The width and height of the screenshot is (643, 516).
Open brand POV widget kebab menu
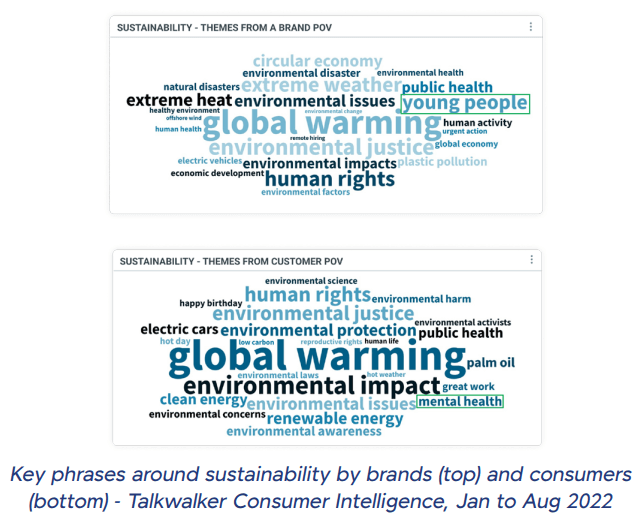tap(531, 27)
